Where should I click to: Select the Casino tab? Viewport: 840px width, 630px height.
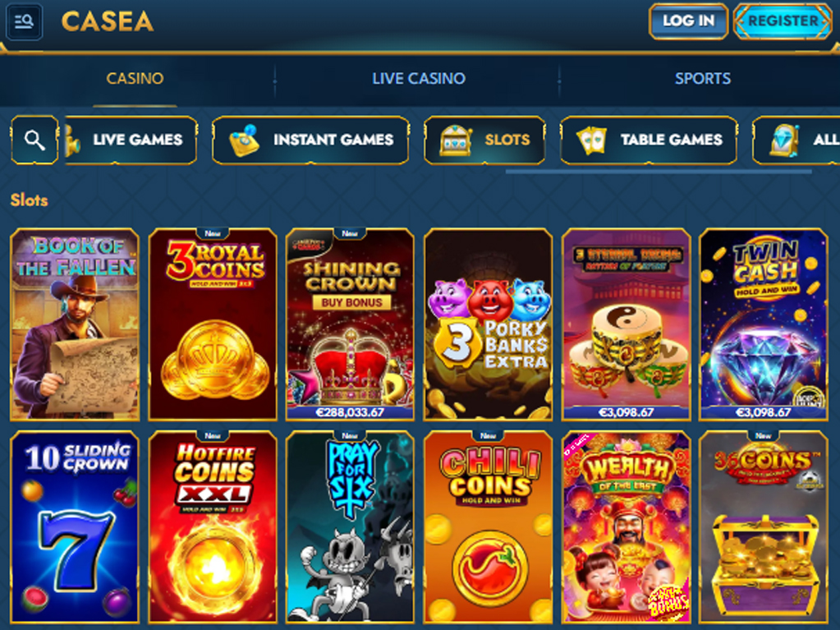click(x=135, y=79)
